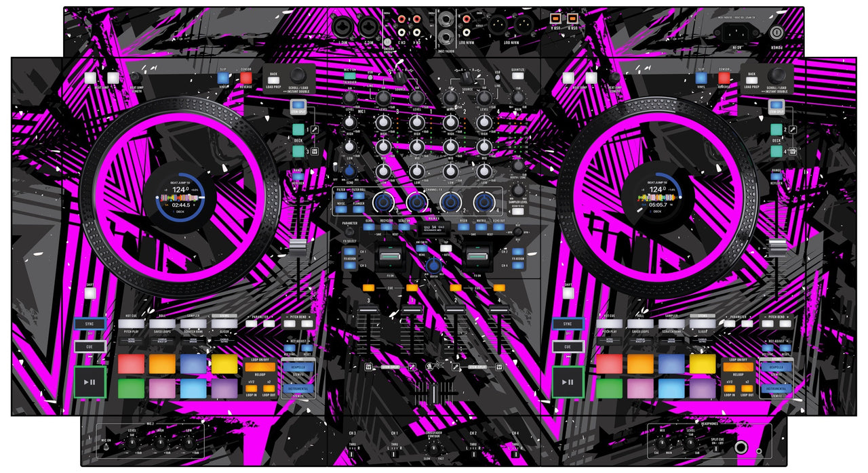Click the left deck pitch fader
Screen dimensions: 868x473
(298, 247)
